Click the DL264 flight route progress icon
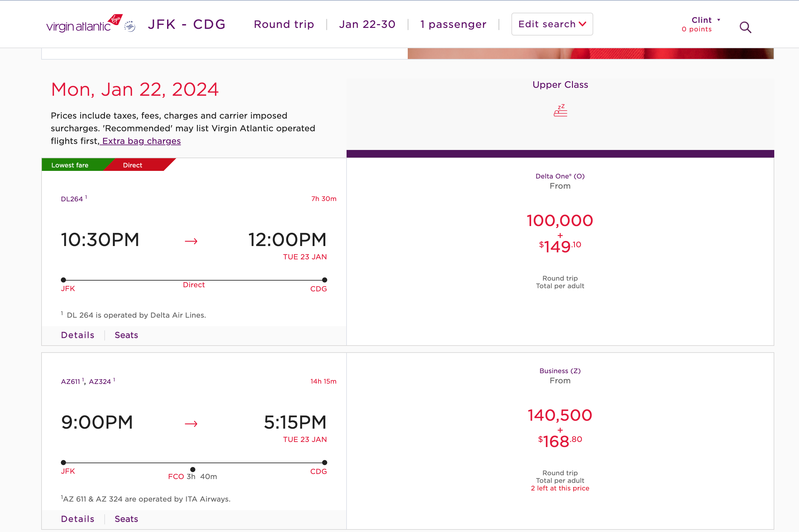Image resolution: width=799 pixels, height=532 pixels. point(195,279)
